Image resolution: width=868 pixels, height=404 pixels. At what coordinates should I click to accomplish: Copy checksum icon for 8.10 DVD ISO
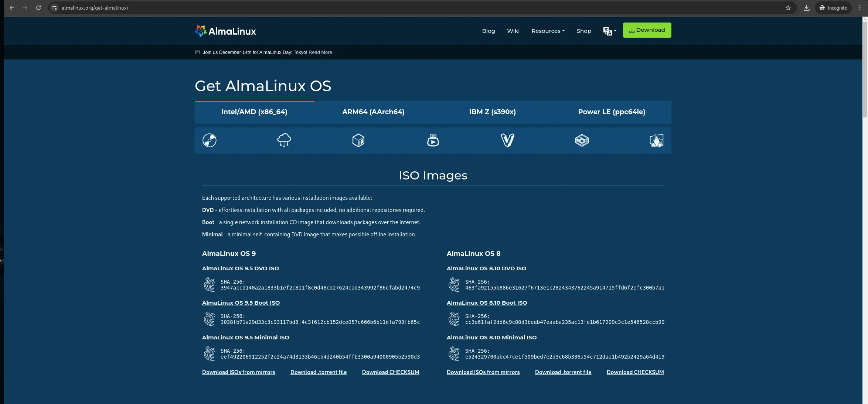pyautogui.click(x=454, y=285)
